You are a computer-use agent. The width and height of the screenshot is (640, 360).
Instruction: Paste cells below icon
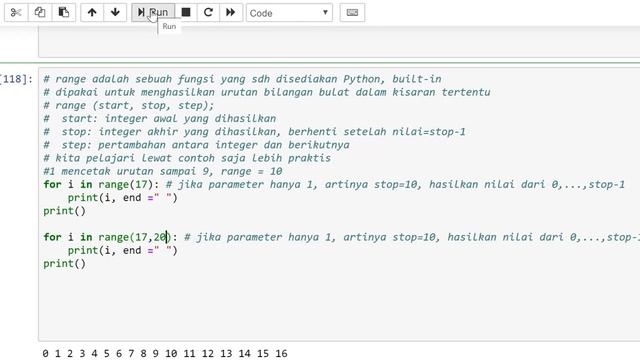pyautogui.click(x=64, y=12)
